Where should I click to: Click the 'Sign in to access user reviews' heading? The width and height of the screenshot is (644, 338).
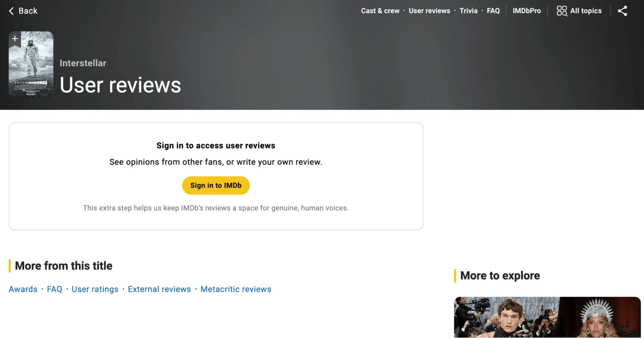click(216, 146)
